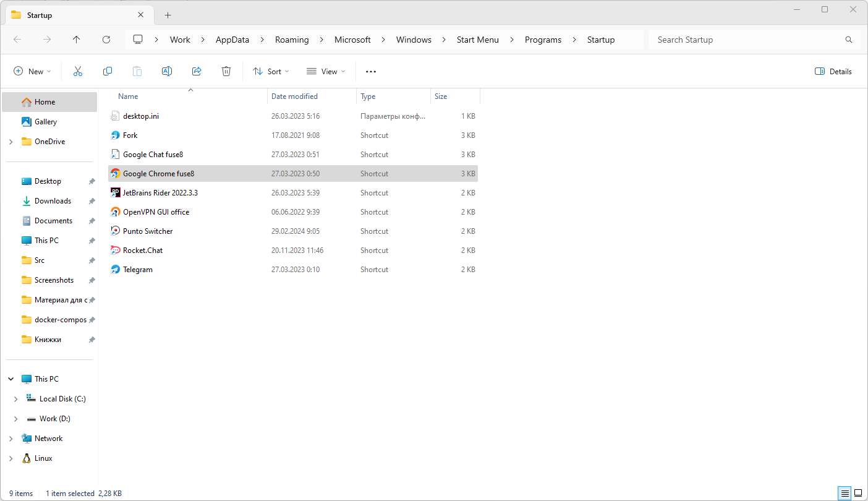
Task: Collapse the This PC tree node
Action: 11,379
